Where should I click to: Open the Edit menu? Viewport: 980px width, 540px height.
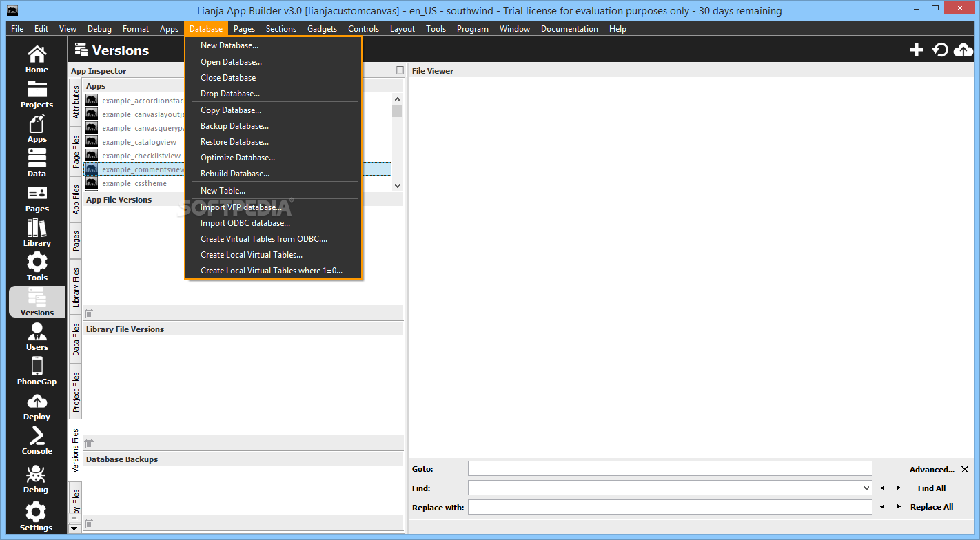[x=41, y=29]
